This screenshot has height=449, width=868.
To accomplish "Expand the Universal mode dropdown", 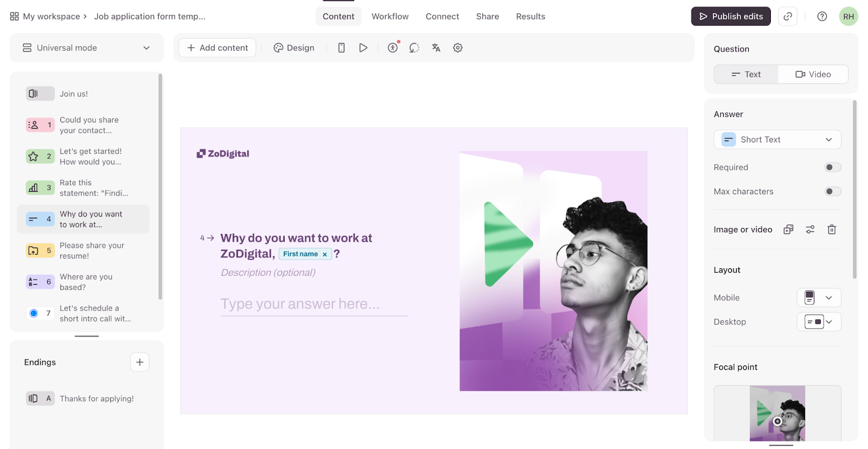I will point(87,48).
